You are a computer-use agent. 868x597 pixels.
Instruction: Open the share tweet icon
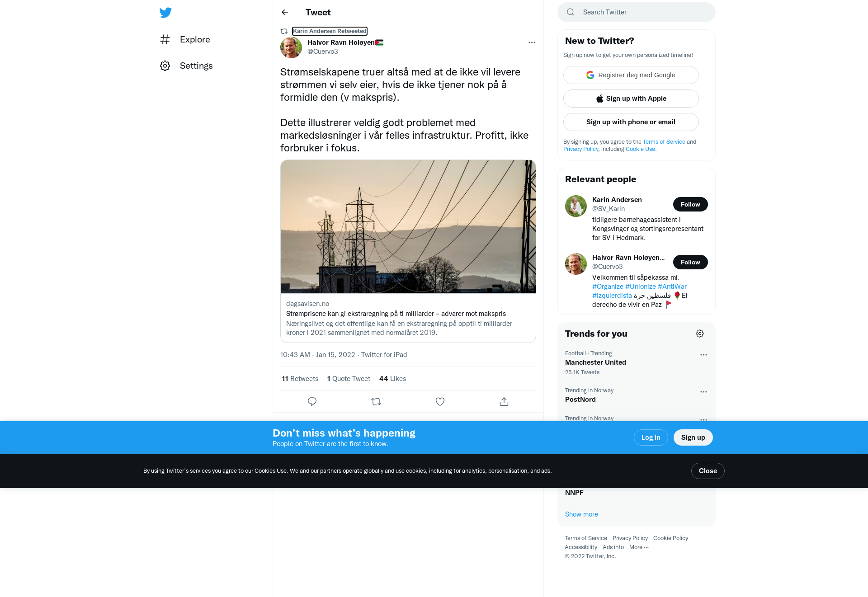click(x=504, y=401)
